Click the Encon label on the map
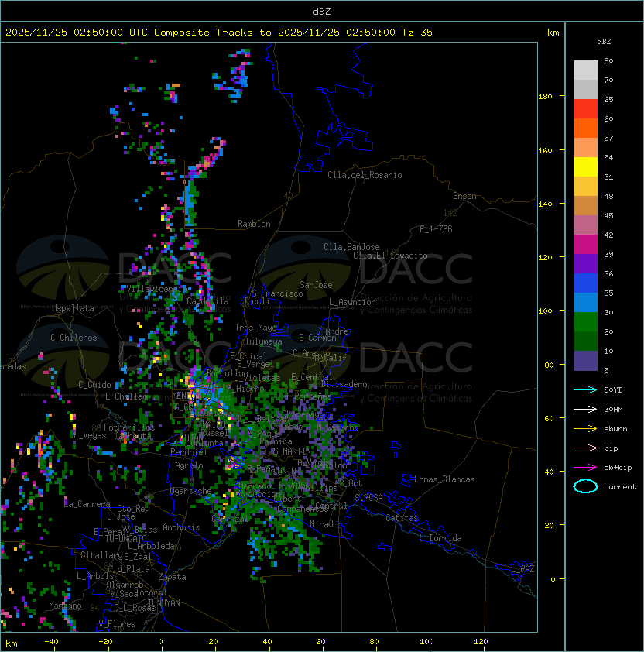This screenshot has width=644, height=652. (x=464, y=196)
